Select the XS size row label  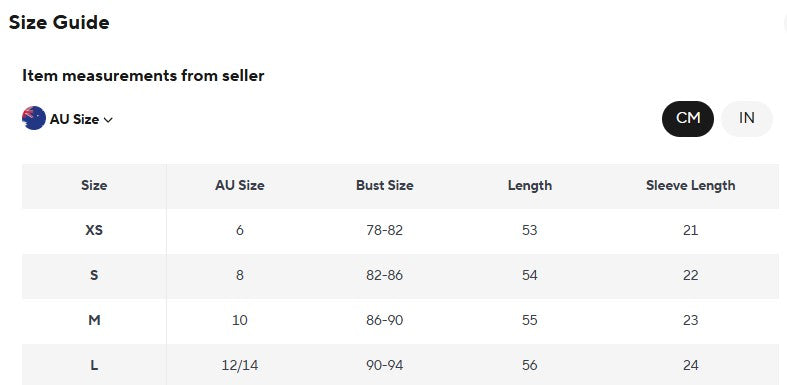[x=94, y=230]
